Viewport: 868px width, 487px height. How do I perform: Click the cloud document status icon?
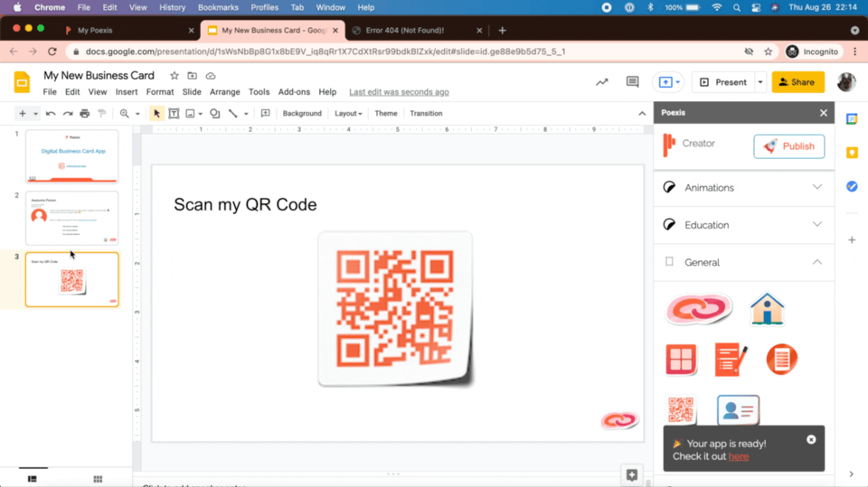pyautogui.click(x=211, y=76)
